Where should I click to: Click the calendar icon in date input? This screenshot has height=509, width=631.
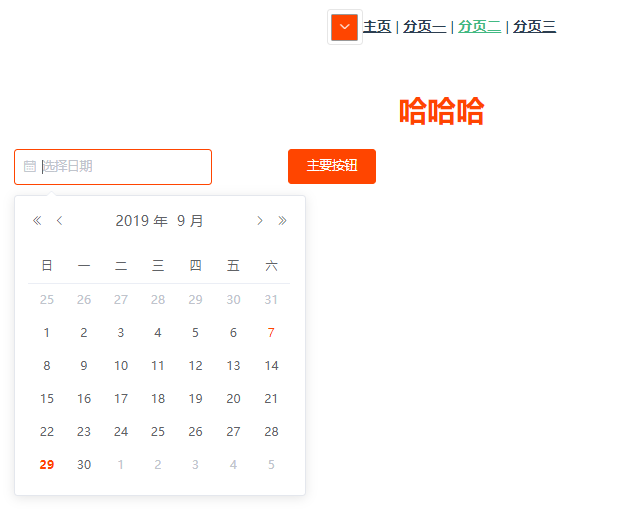pyautogui.click(x=30, y=166)
